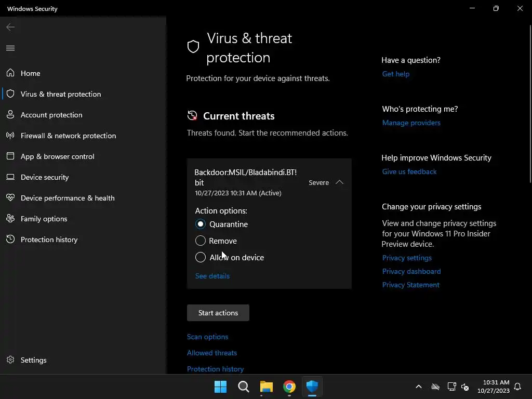Image resolution: width=532 pixels, height=399 pixels.
Task: Click the 10/27/2023 10:31 AM (Active) text
Action: tap(238, 193)
